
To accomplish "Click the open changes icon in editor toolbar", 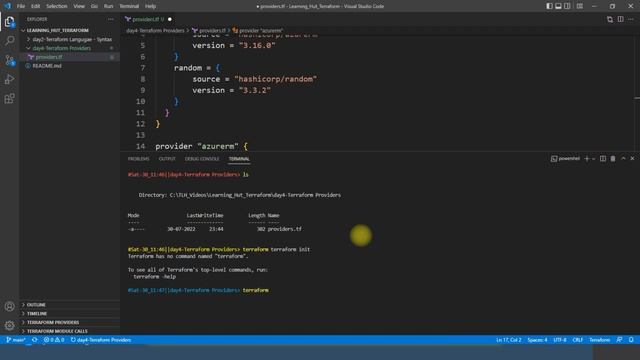I will pyautogui.click(x=610, y=19).
